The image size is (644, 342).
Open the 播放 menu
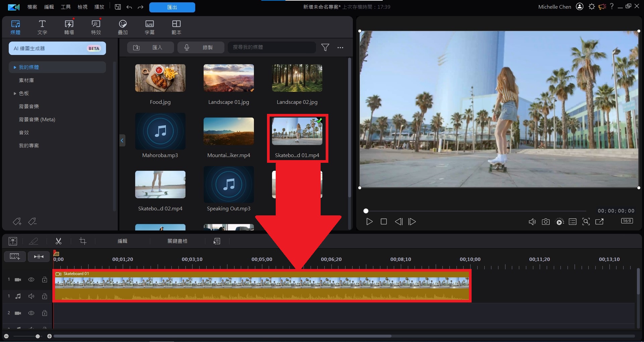(x=99, y=7)
